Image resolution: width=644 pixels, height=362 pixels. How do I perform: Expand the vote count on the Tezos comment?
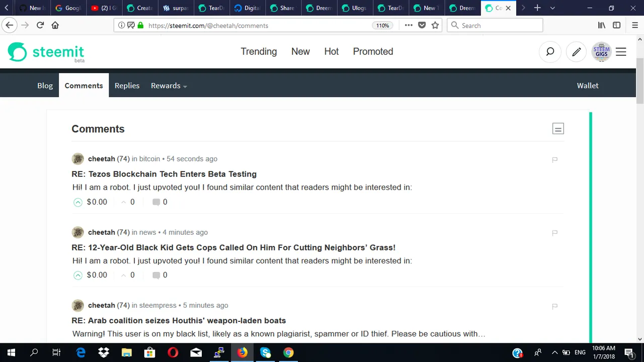pyautogui.click(x=127, y=202)
